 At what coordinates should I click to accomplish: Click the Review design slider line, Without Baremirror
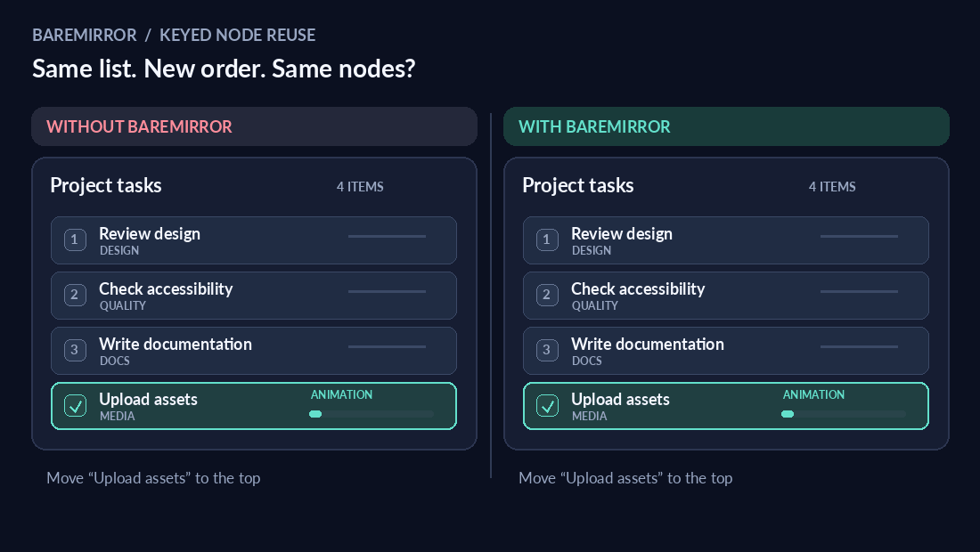pos(387,237)
